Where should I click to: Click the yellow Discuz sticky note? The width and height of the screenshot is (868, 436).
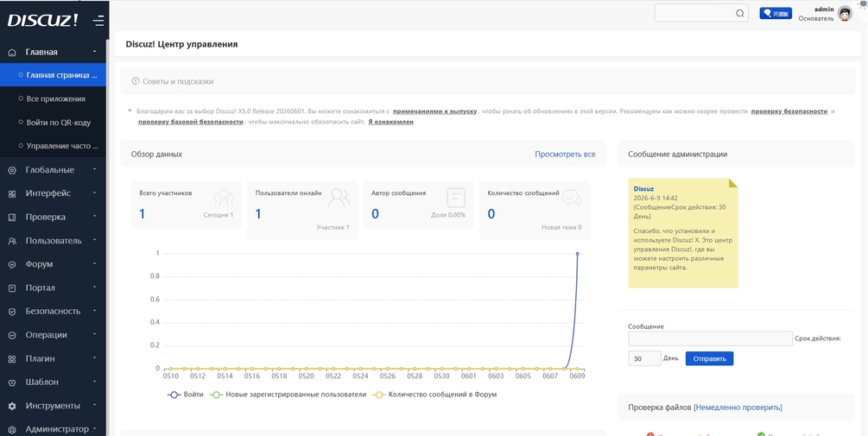683,232
